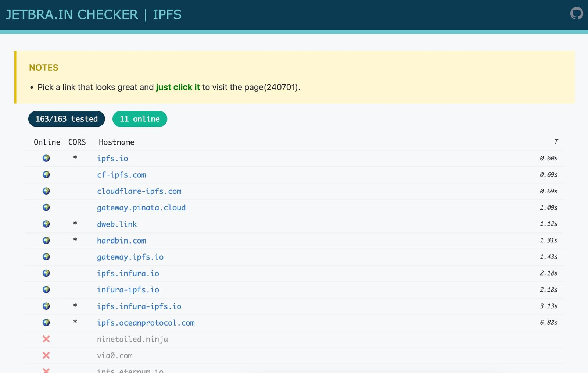
Task: Open the cf-ipfs.com link
Action: (x=121, y=175)
